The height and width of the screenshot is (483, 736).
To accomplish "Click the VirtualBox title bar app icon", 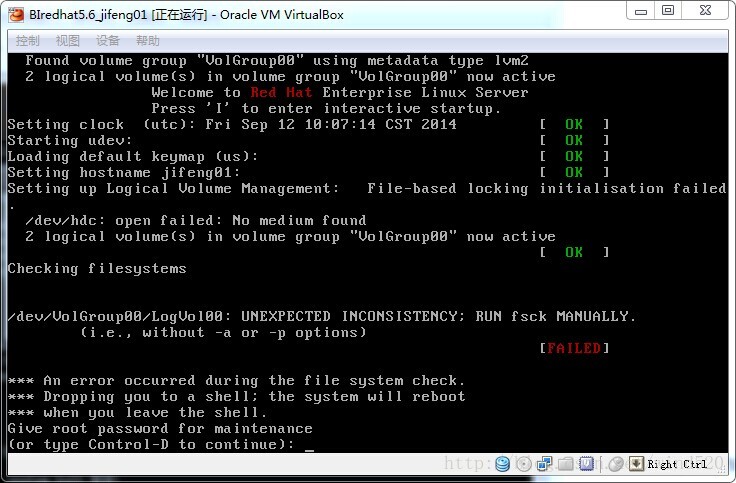I will (15, 11).
